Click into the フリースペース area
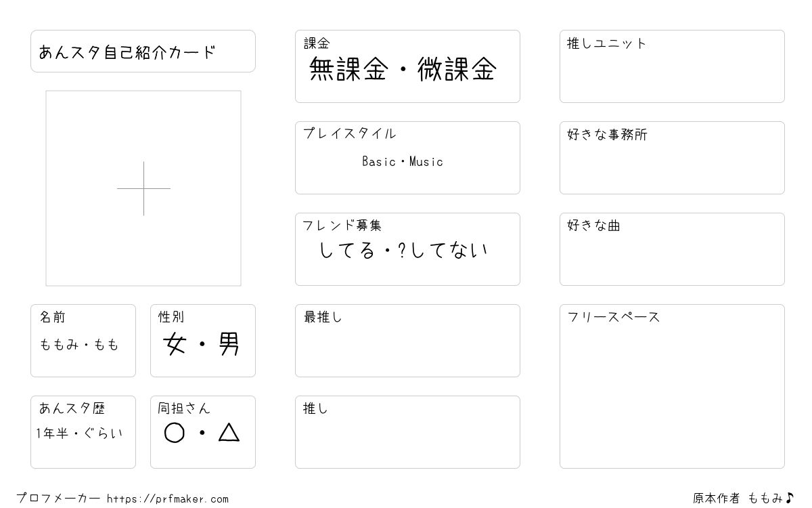This screenshot has width=812, height=508. (672, 386)
